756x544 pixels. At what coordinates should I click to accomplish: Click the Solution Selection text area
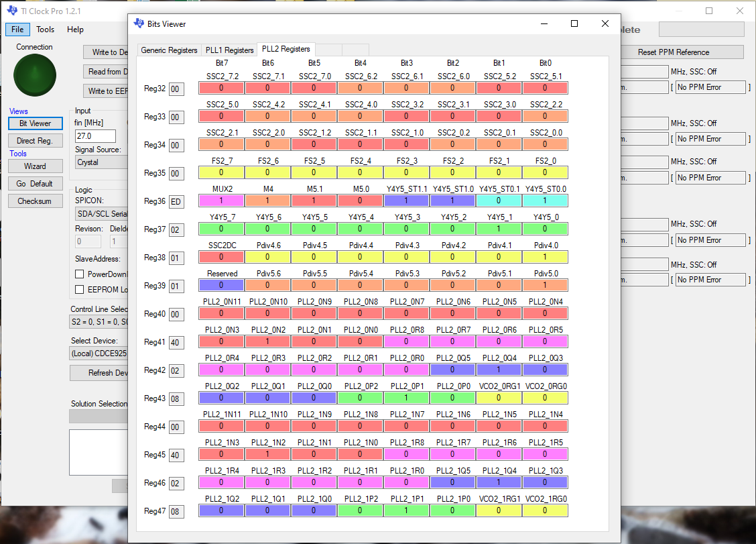99,452
